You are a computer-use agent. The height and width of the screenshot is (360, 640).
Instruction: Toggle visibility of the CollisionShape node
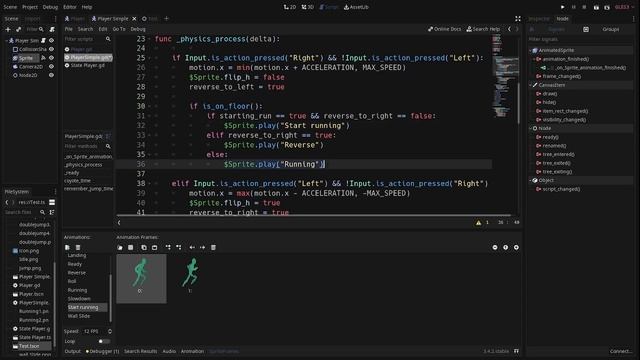pos(51,49)
